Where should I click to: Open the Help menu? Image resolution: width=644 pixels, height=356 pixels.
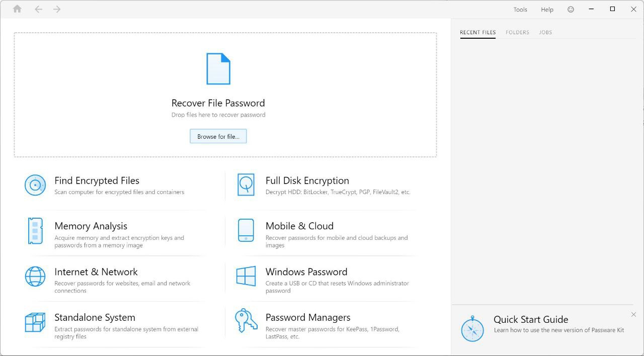(x=546, y=9)
